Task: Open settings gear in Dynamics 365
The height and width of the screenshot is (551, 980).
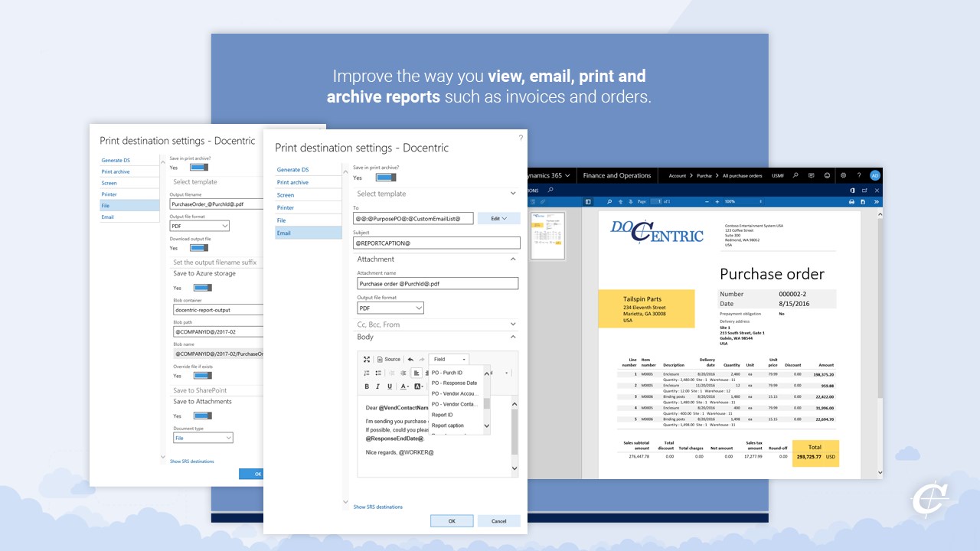Action: (844, 175)
